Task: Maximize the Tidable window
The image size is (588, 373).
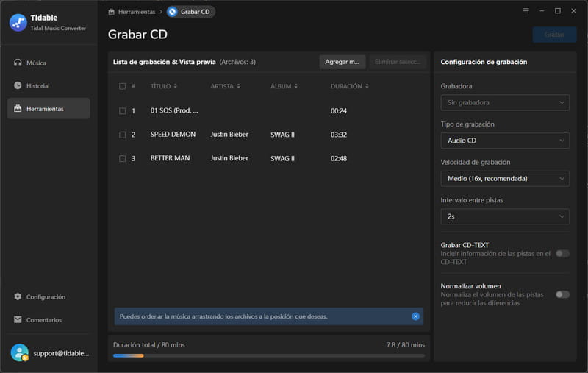Action: (558, 11)
